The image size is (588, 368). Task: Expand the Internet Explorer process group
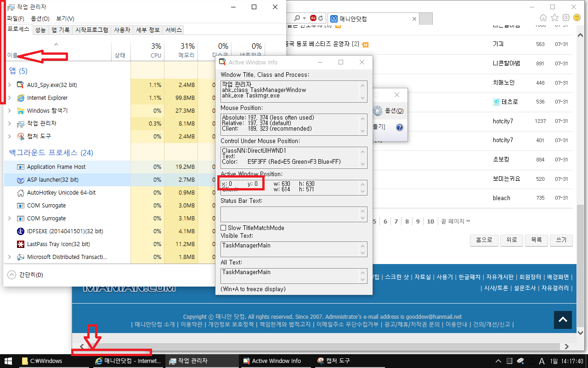10,98
